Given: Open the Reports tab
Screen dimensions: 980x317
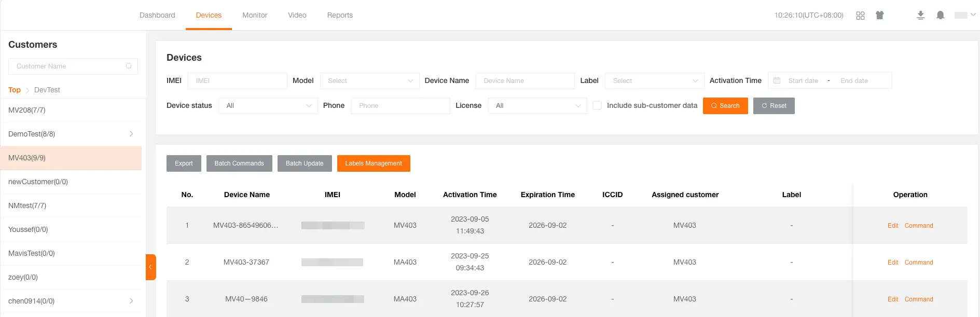Looking at the screenshot, I should click(340, 16).
